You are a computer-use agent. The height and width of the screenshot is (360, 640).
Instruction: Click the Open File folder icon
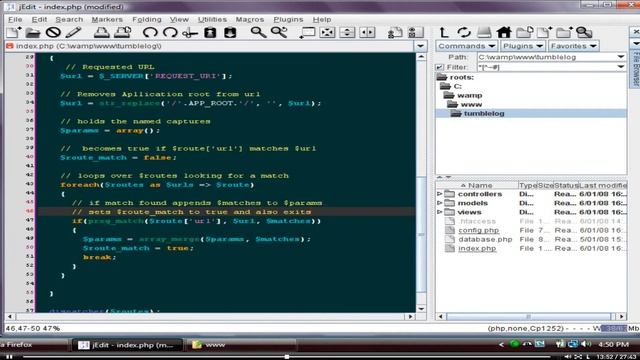click(x=33, y=32)
